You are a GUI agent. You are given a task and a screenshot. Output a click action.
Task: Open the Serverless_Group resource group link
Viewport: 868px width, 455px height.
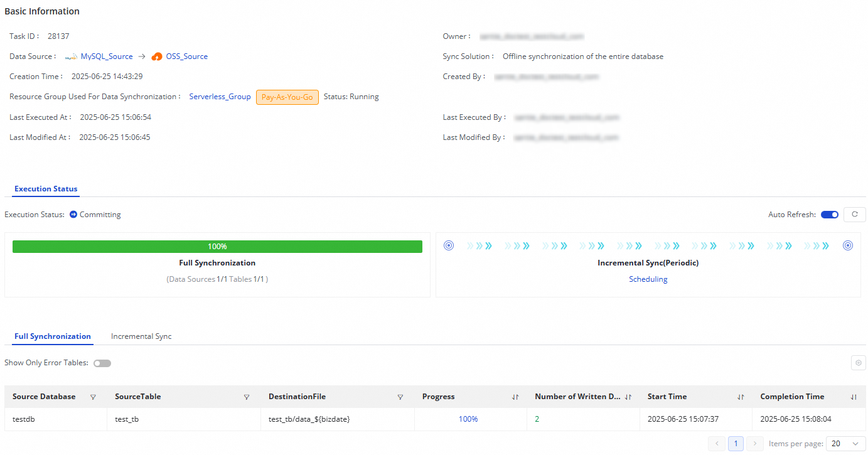pos(220,97)
